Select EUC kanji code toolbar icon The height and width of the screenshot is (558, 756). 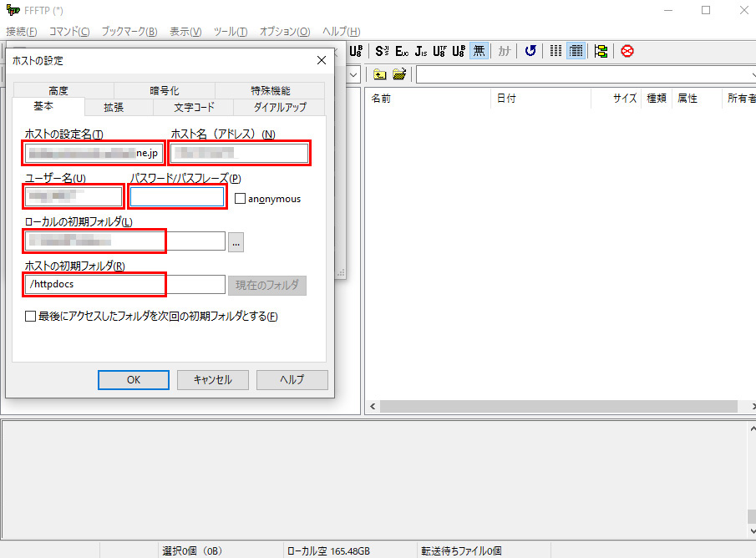[402, 51]
